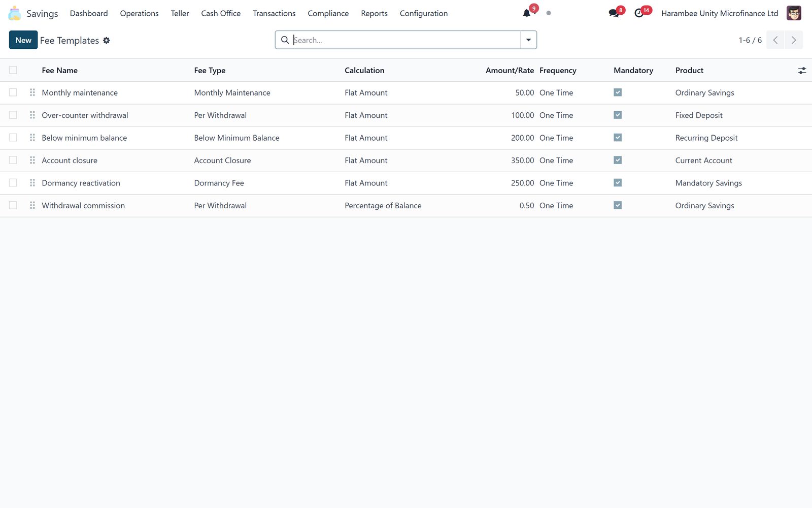Open company switcher Harambee Unity Microfinance Ltd
The image size is (812, 508).
[720, 14]
